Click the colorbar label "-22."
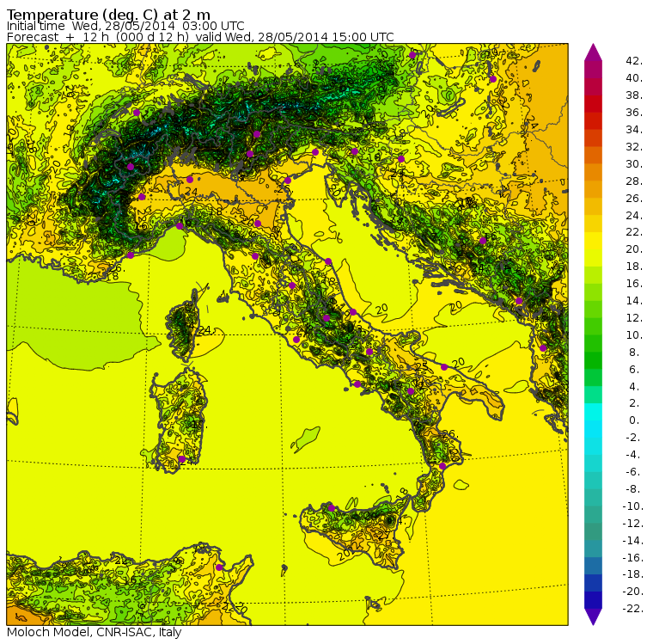The image size is (653, 644). click(x=633, y=609)
